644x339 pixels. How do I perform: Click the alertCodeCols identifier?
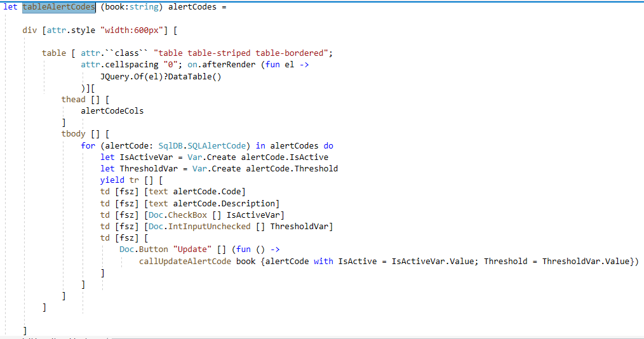(x=112, y=111)
